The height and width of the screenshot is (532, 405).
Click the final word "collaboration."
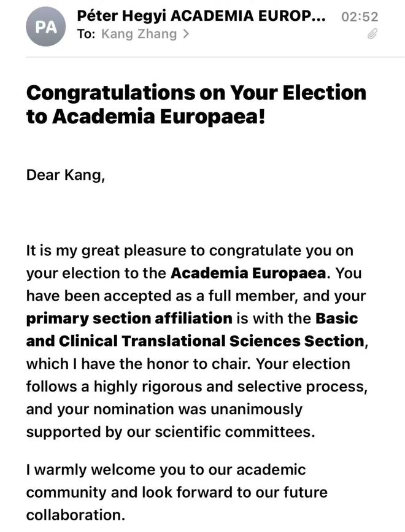click(72, 514)
